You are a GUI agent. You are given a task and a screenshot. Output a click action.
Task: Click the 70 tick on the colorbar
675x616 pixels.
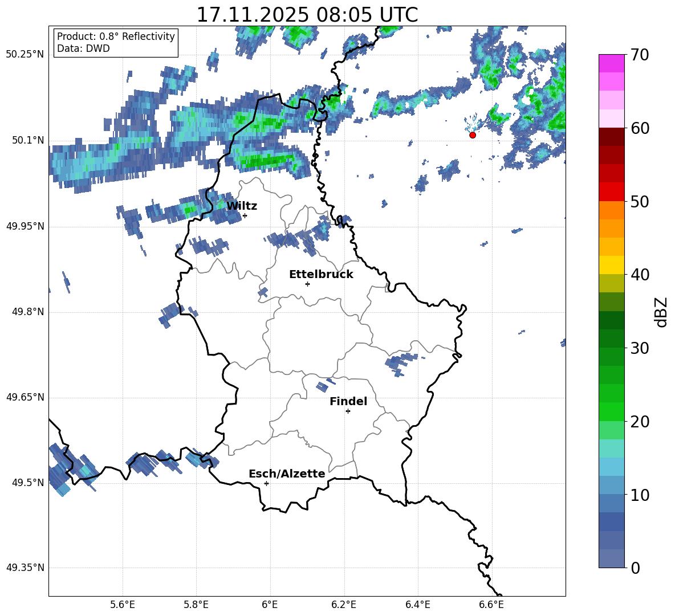(x=640, y=55)
